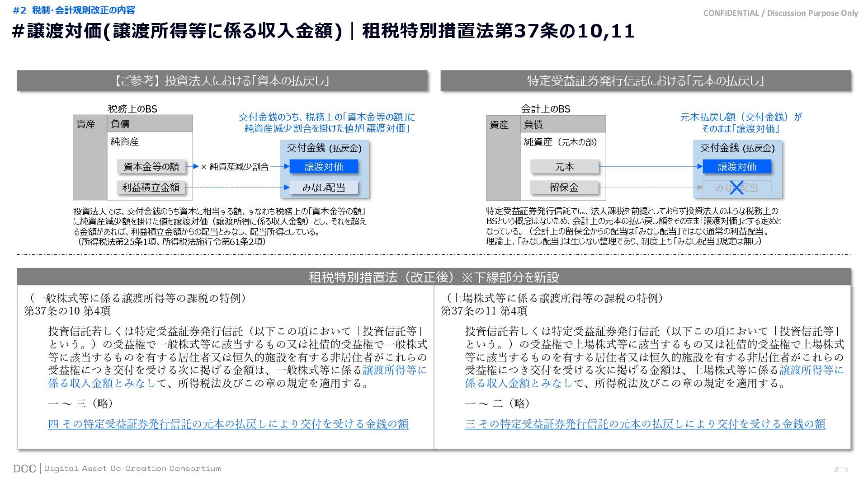Click blue caption '交付金銭のうち、税務上の「資本金等の額」に'
Image resolution: width=868 pixels, height=488 pixels.
tap(326, 117)
